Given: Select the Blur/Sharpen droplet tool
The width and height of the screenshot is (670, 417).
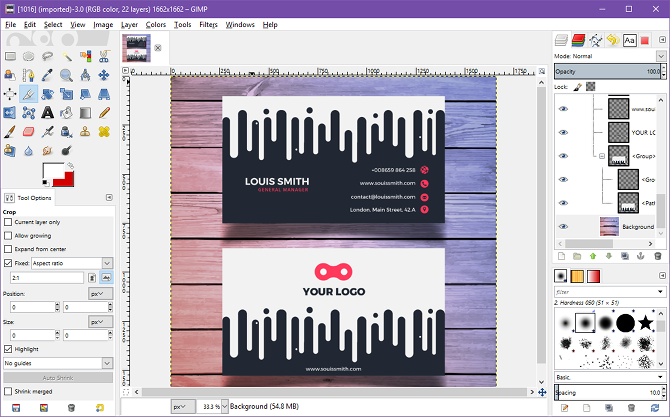Looking at the screenshot, I should click(29, 150).
